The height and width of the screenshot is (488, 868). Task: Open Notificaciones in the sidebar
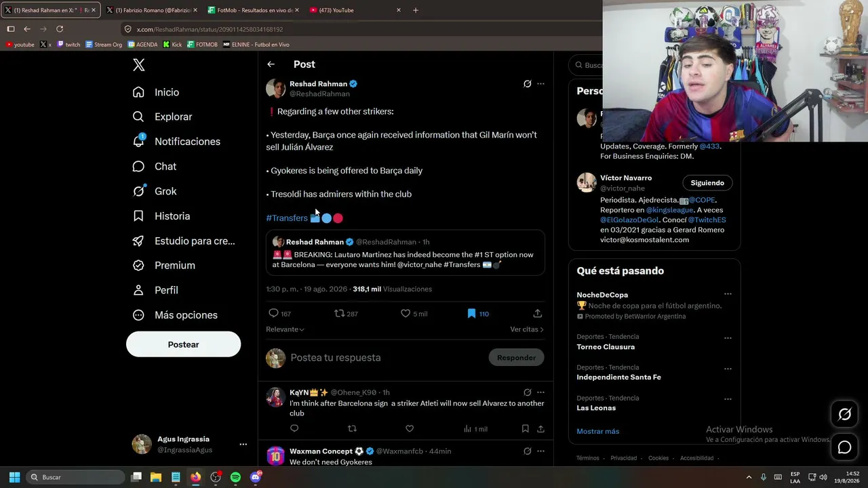point(176,141)
